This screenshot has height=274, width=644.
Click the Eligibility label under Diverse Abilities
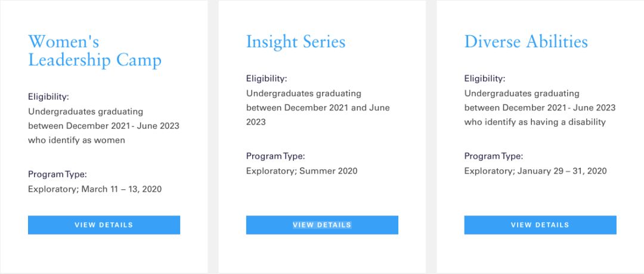485,78
